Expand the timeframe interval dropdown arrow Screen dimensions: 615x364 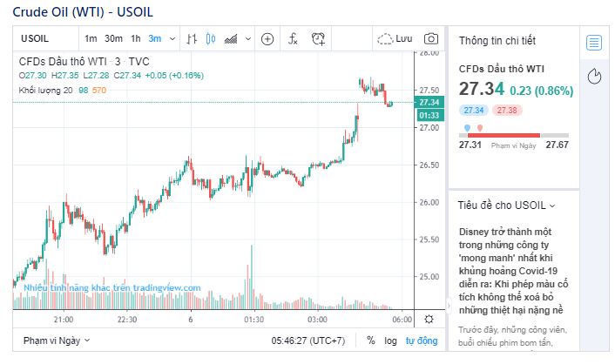172,38
